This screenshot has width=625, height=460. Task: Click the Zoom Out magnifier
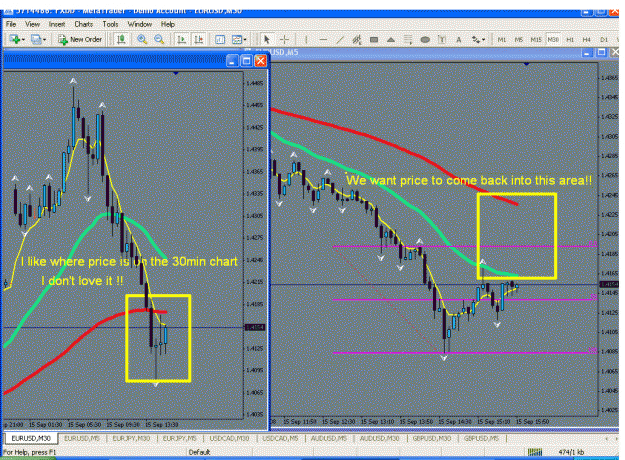click(x=159, y=39)
